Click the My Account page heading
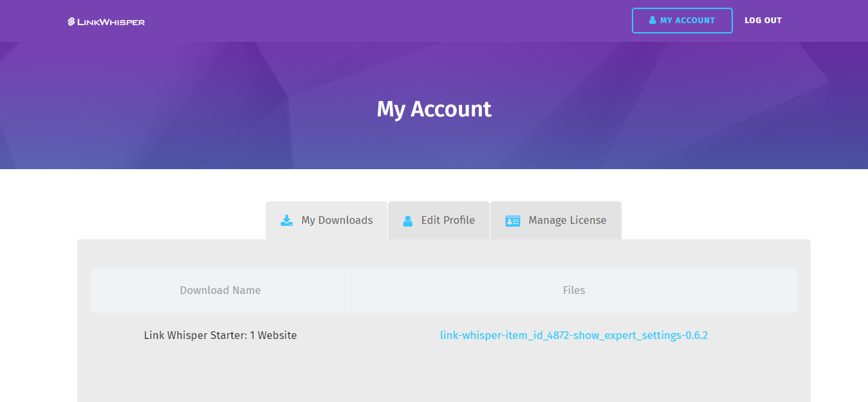Image resolution: width=868 pixels, height=402 pixels. [x=434, y=109]
